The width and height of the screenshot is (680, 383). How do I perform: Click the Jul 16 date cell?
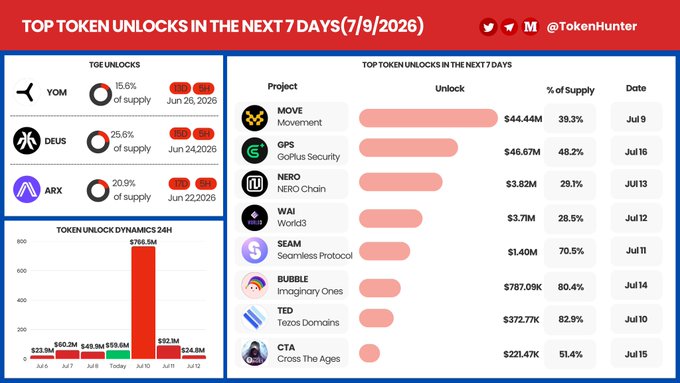click(x=636, y=152)
